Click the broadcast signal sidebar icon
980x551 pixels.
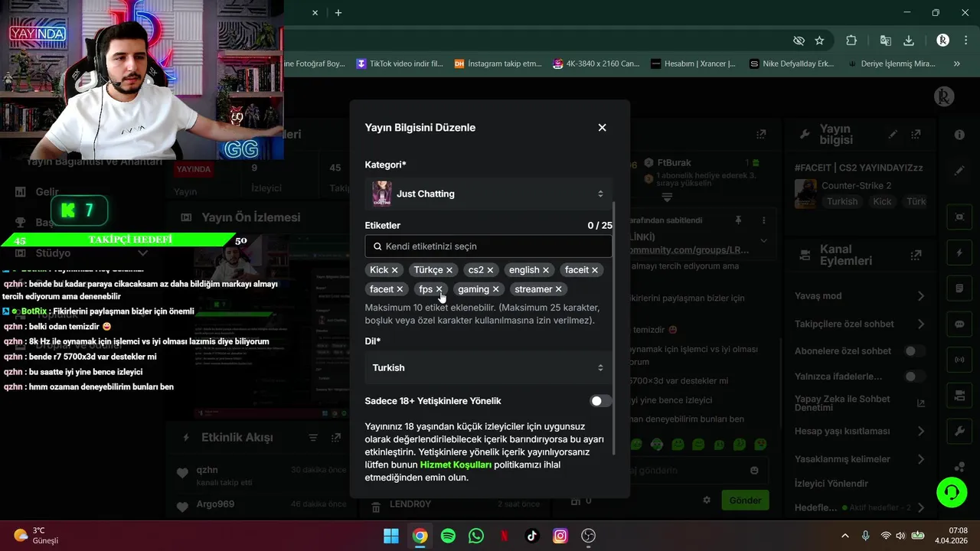pos(959,359)
